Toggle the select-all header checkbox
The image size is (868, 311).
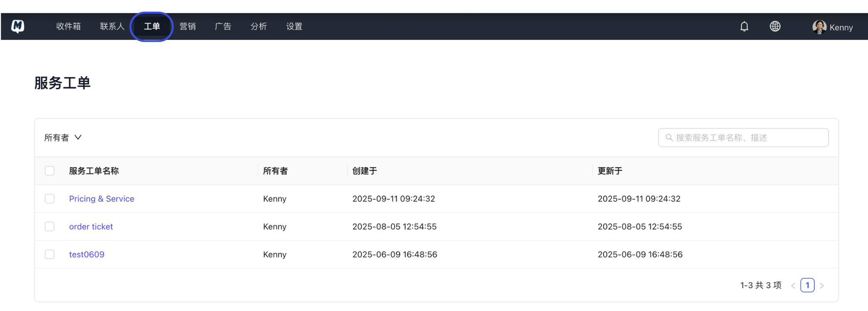49,171
